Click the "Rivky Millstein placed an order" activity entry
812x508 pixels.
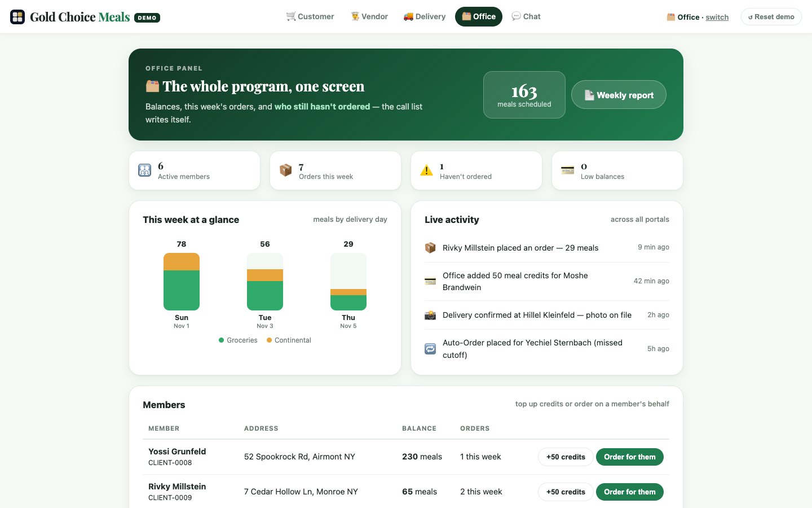[547, 248]
